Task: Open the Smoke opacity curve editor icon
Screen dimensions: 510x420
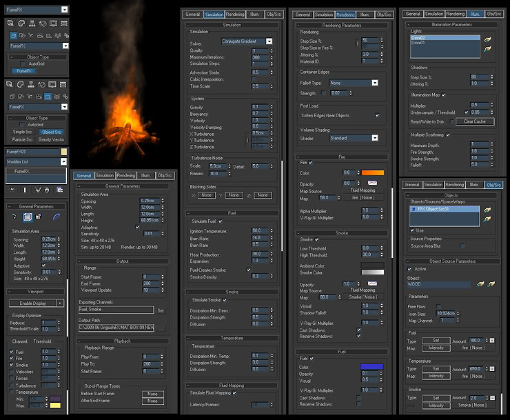Action: pos(372,283)
